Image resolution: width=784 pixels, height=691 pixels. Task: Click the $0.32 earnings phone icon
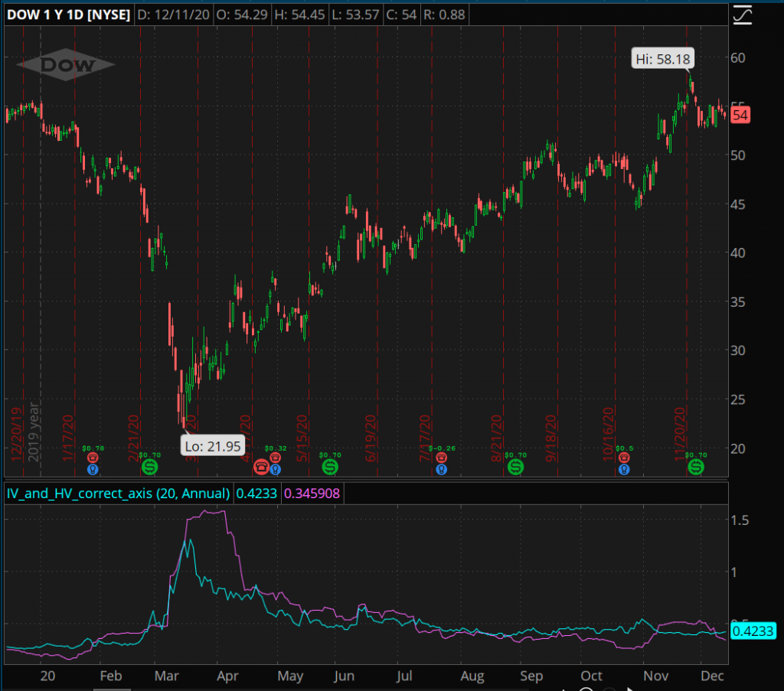point(276,458)
